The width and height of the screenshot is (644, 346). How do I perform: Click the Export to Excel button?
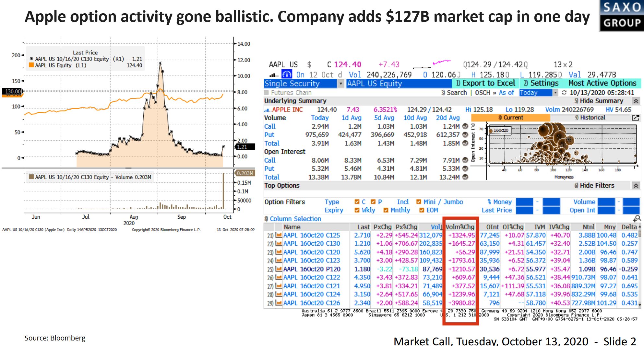click(485, 83)
